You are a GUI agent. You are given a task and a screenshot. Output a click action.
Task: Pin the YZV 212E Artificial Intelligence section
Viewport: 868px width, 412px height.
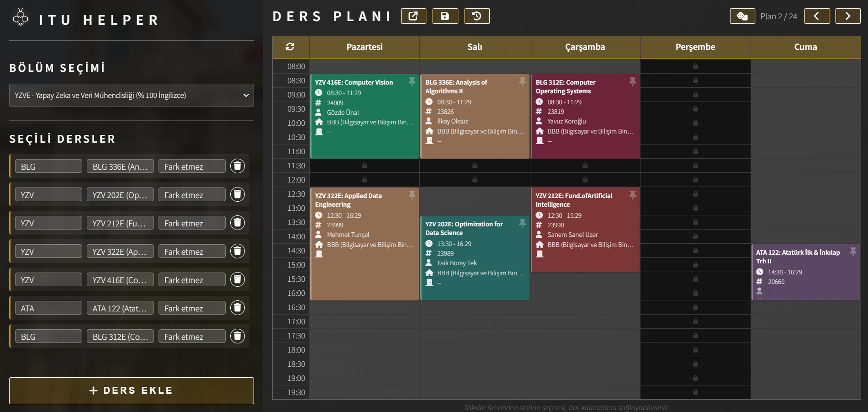point(632,195)
